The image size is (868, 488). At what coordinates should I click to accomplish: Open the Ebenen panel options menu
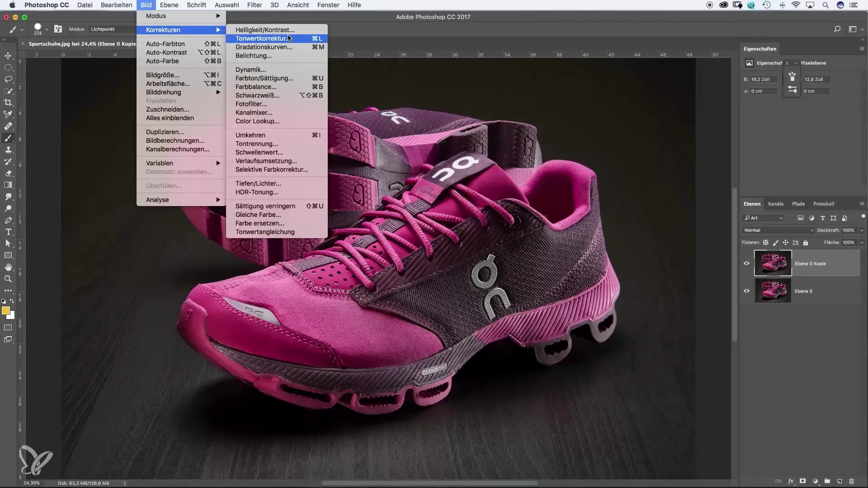(862, 203)
